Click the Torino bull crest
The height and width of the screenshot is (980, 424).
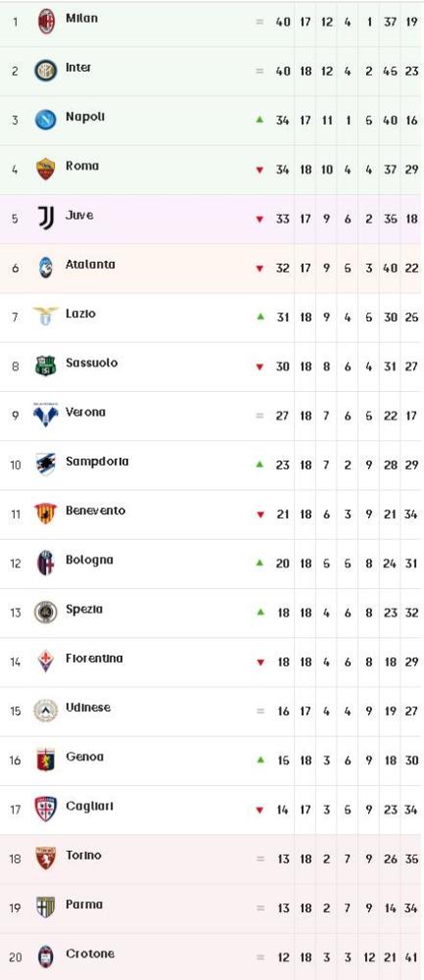(x=46, y=858)
